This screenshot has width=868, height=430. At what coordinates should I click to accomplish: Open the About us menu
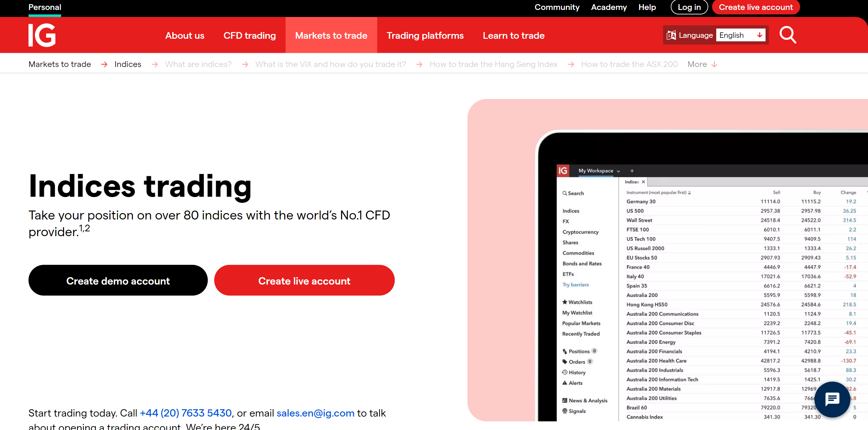[185, 36]
